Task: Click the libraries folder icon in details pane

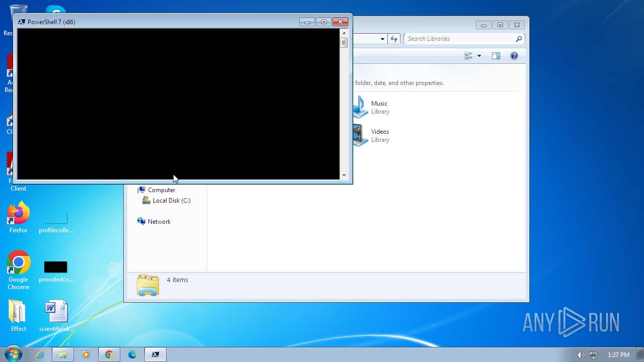Action: [148, 286]
